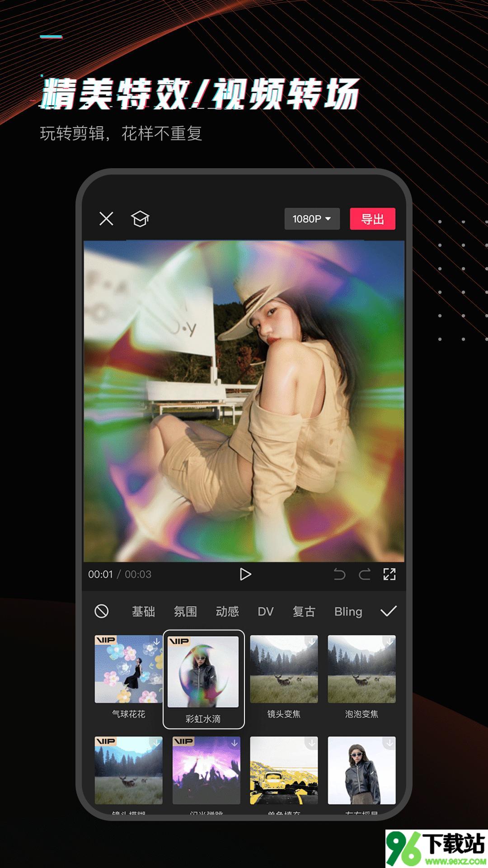The width and height of the screenshot is (488, 868).
Task: Open the 1080P resolution dropdown
Action: [312, 219]
